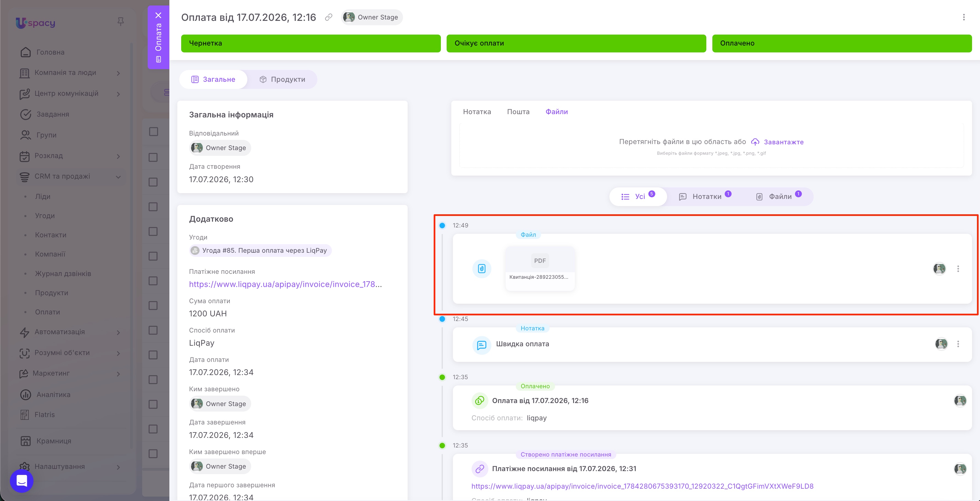Viewport: 980px width, 501px height.
Task: Set stage to Чернетка
Action: (311, 43)
